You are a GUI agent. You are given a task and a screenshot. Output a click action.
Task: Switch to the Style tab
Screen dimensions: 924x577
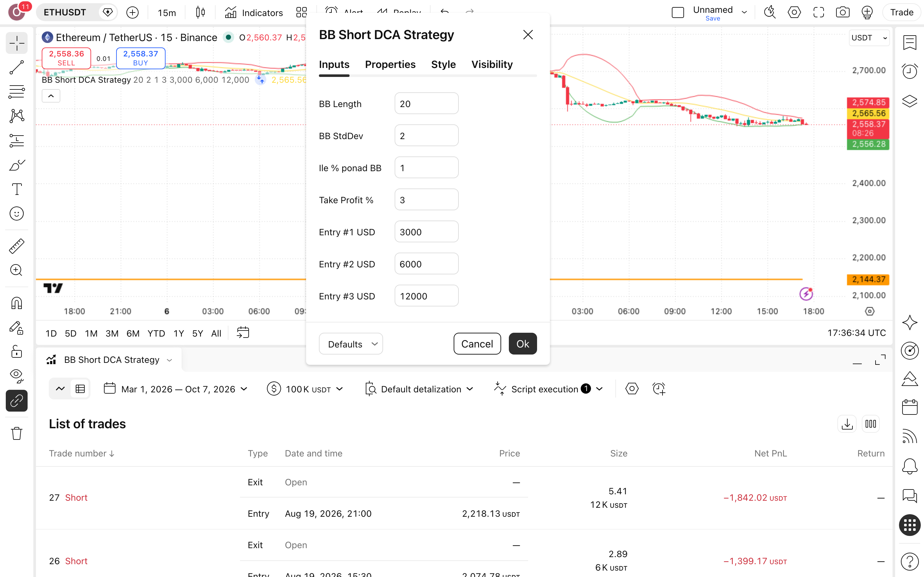click(x=443, y=64)
